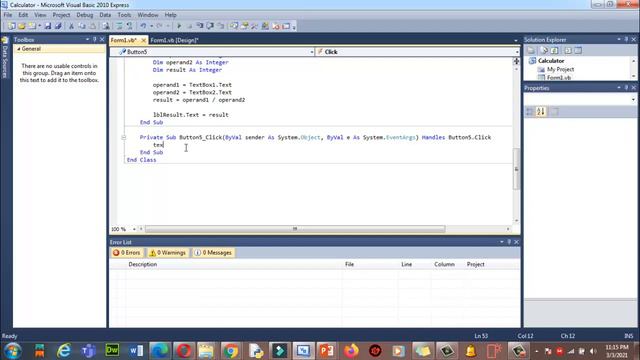Click the Undo toolbar icon
The image size is (640, 360).
click(x=143, y=26)
